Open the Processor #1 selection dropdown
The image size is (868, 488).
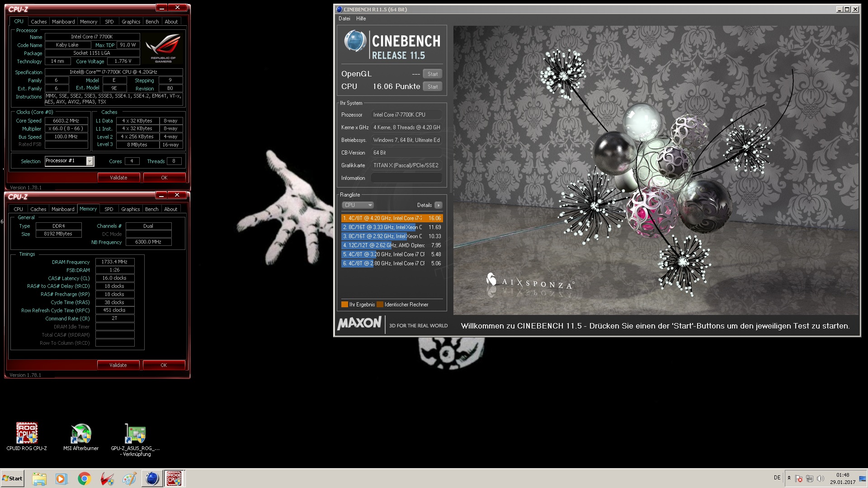[x=70, y=161]
